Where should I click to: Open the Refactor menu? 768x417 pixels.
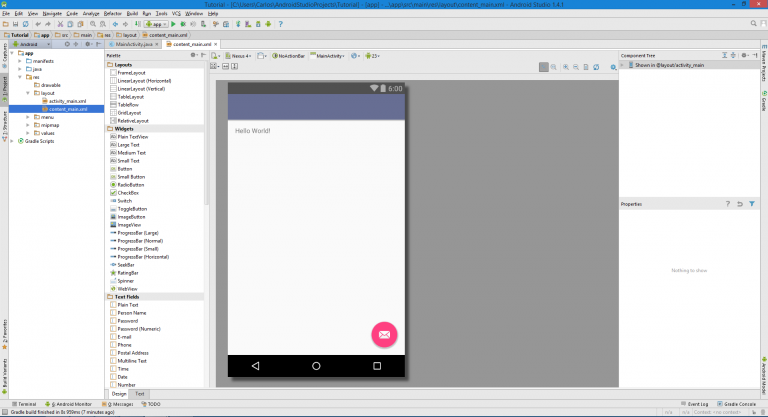coord(112,13)
